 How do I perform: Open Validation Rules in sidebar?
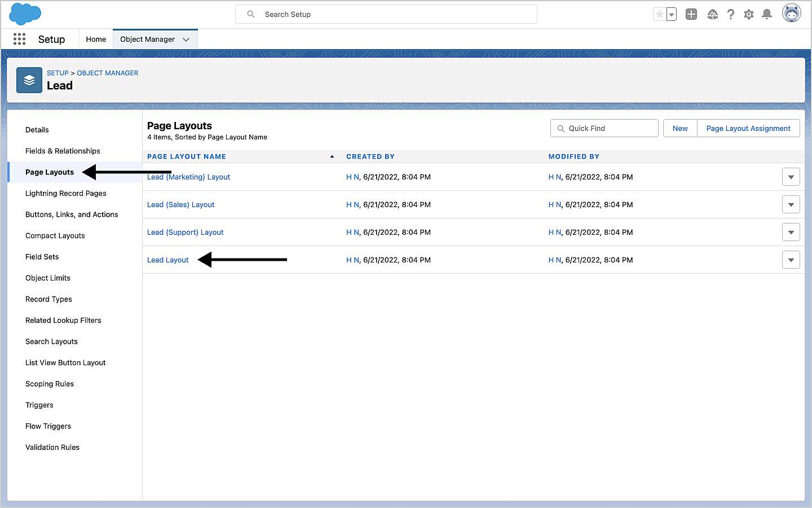pos(52,448)
